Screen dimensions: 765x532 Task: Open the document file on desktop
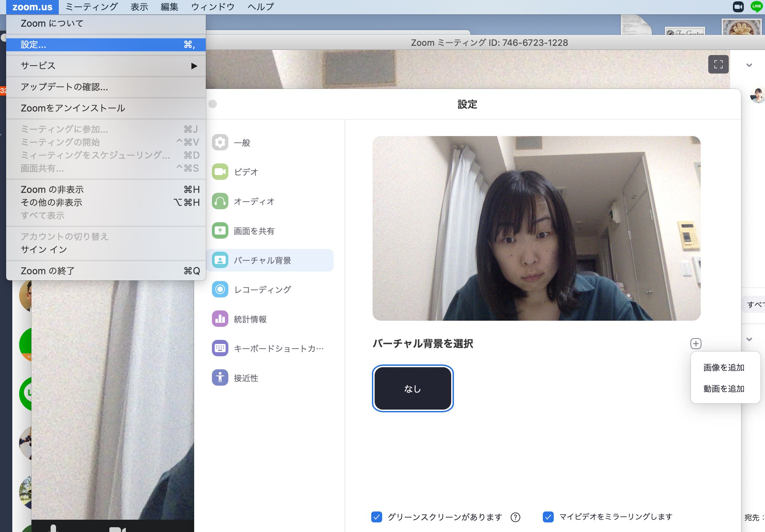tap(636, 25)
